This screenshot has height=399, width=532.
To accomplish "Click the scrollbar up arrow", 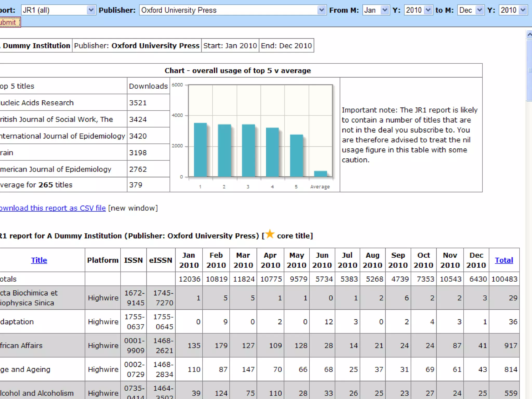I will pos(529,35).
